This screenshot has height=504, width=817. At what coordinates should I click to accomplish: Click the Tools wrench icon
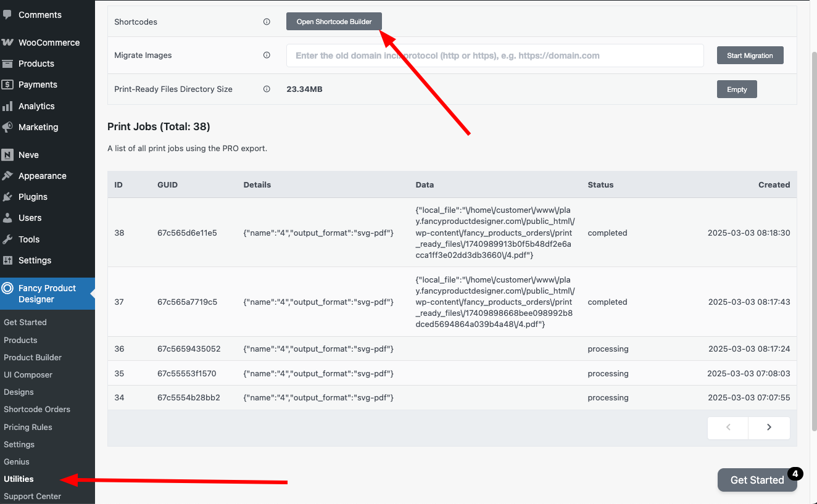tap(7, 239)
